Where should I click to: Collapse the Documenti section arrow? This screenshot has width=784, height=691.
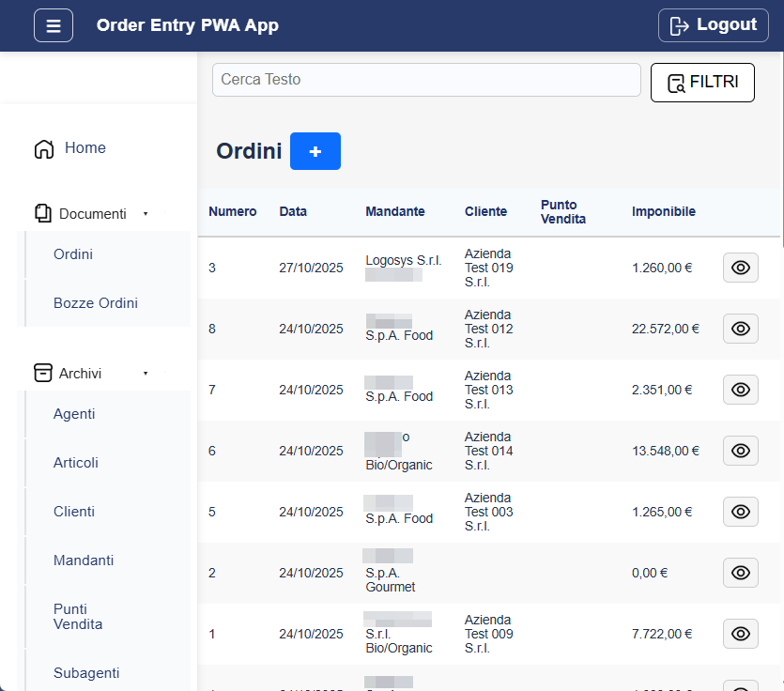pyautogui.click(x=146, y=214)
